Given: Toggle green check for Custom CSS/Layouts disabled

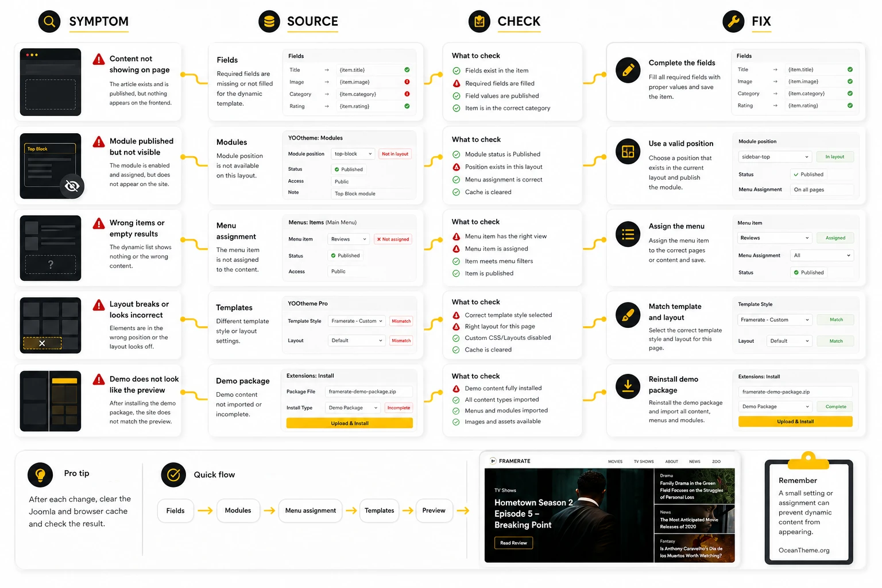Looking at the screenshot, I should pyautogui.click(x=457, y=338).
